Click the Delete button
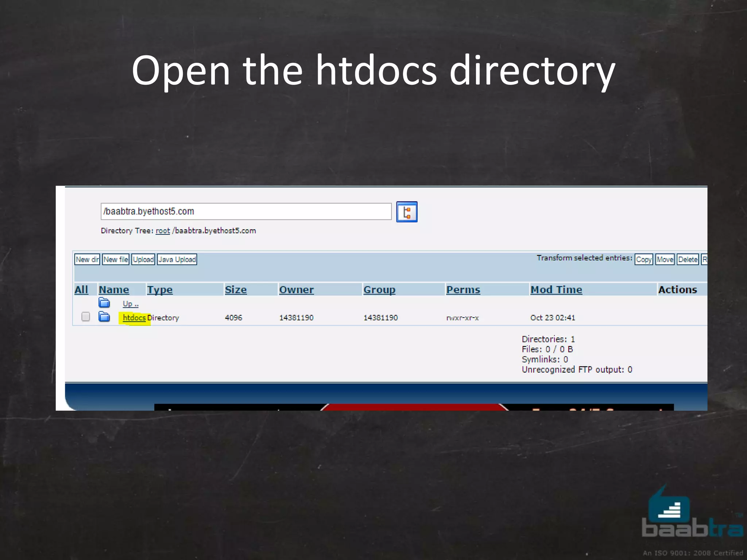Screen dimensions: 747x560 (688, 260)
